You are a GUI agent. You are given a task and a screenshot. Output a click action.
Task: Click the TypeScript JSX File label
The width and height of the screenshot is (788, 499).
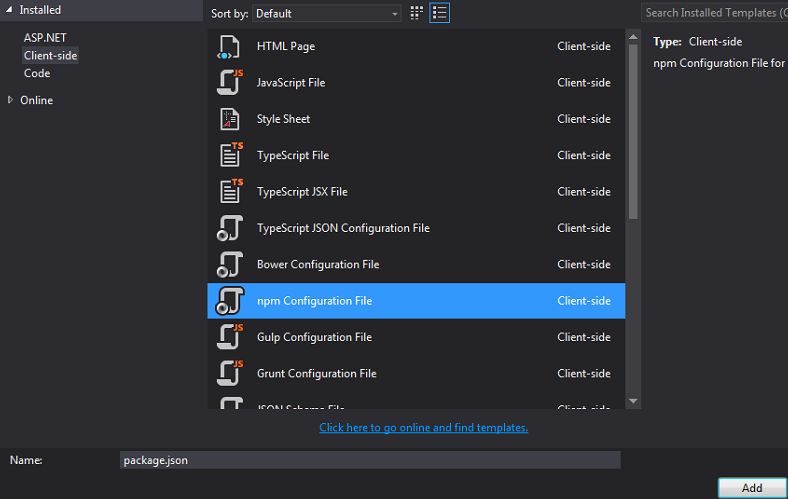tap(302, 191)
